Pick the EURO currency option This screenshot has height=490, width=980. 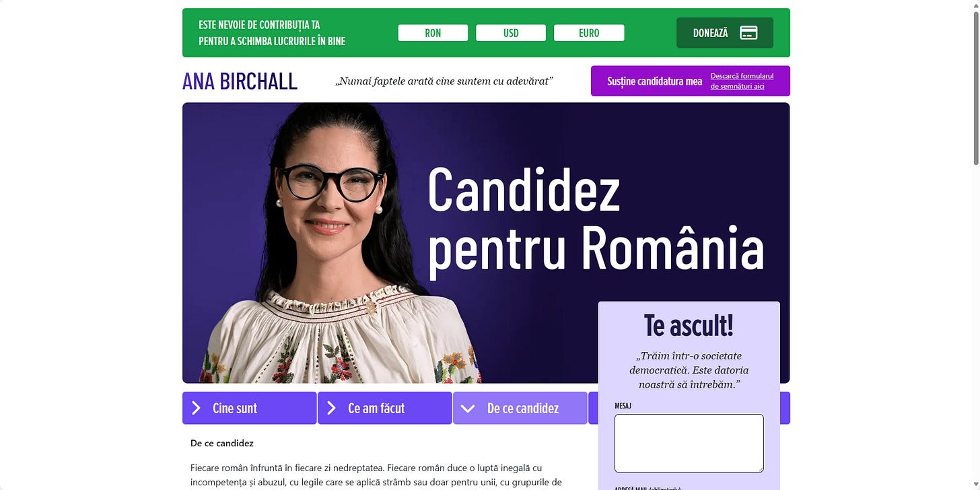coord(589,33)
